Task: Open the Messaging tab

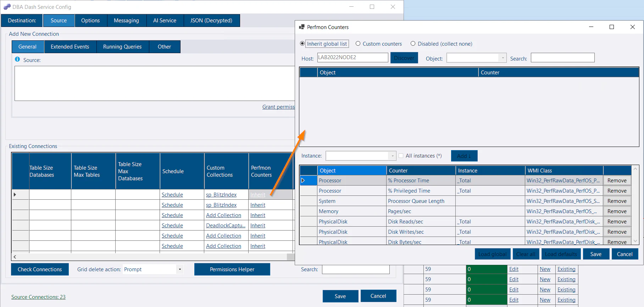Action: (x=126, y=21)
